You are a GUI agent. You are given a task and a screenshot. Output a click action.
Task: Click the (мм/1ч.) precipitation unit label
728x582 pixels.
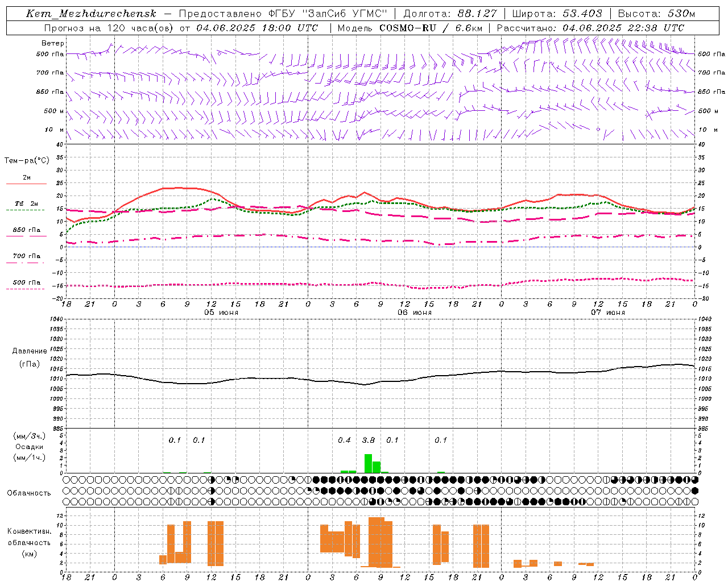30,458
